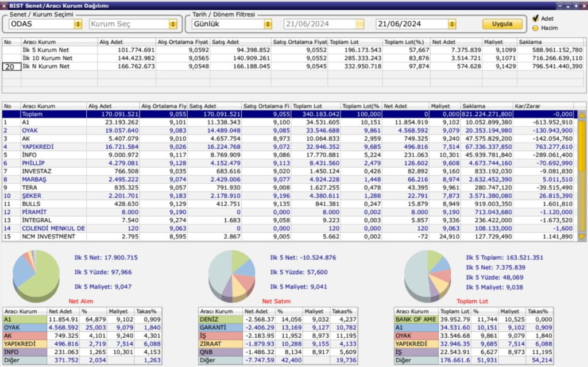Select the YAPIKREDİ row in main table
This screenshot has height=367, width=588.
click(288, 146)
